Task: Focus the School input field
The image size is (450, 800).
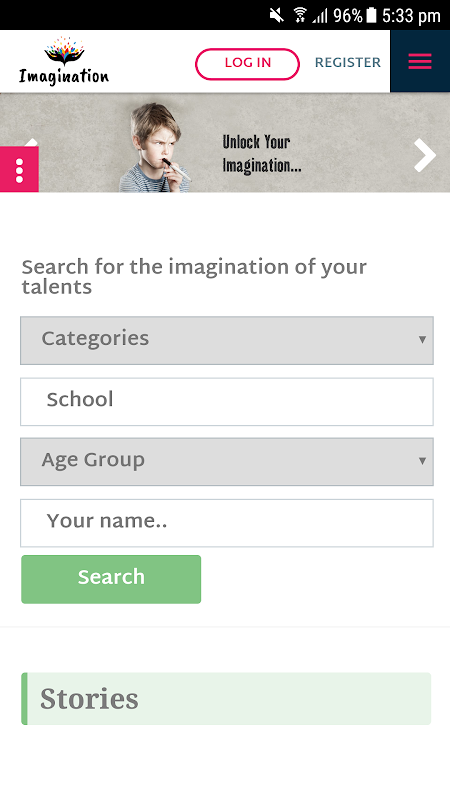Action: tap(227, 402)
